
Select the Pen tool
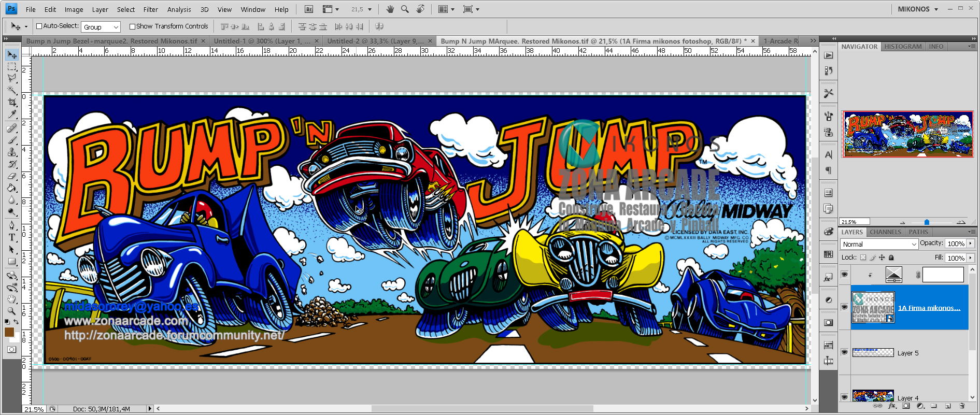[x=12, y=225]
